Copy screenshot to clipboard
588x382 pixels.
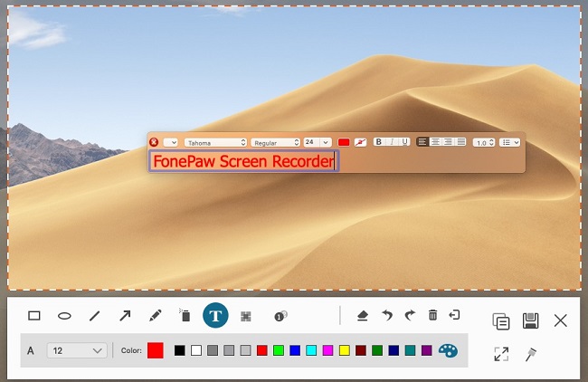pyautogui.click(x=501, y=321)
